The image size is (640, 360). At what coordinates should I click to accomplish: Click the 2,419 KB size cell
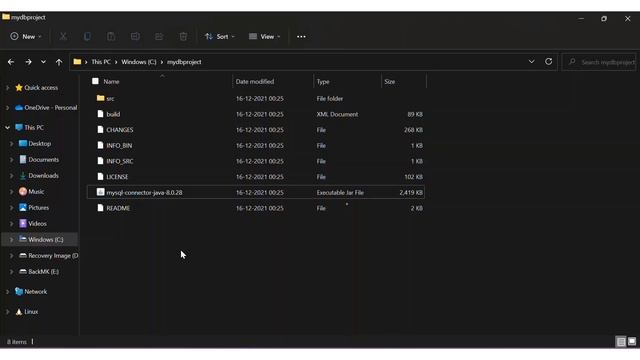411,193
